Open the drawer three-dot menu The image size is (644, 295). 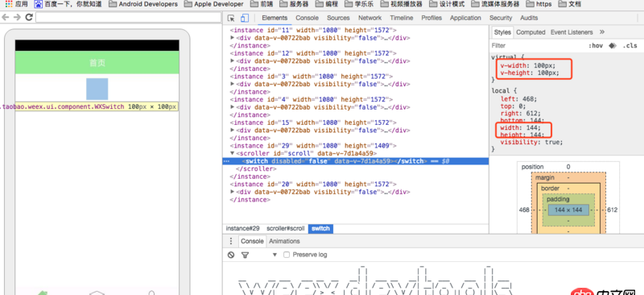click(231, 241)
